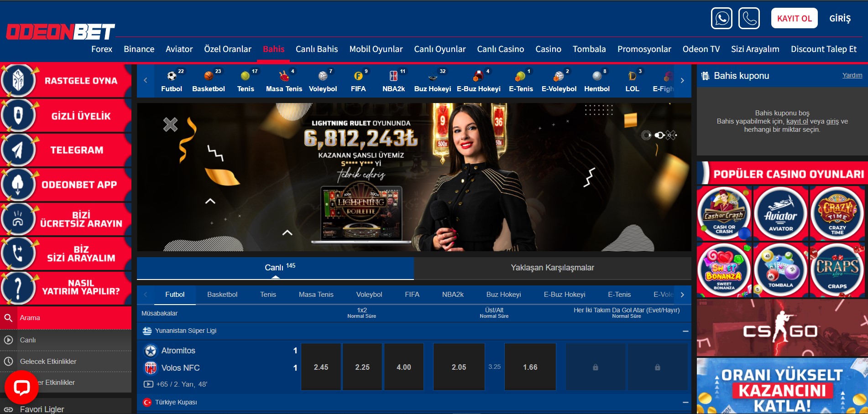Click NASIL YATIRIM YAPILIR sidebar button
Screen dimensions: 868x414
pos(66,288)
